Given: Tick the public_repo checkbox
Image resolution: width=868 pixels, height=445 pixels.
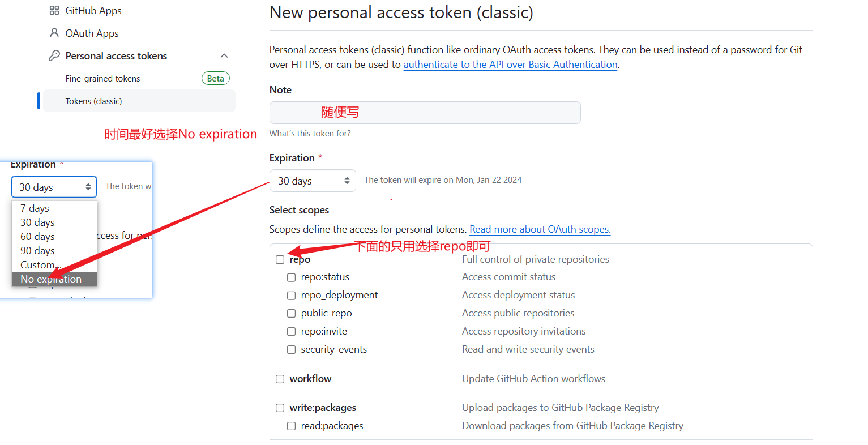Looking at the screenshot, I should coord(291,313).
